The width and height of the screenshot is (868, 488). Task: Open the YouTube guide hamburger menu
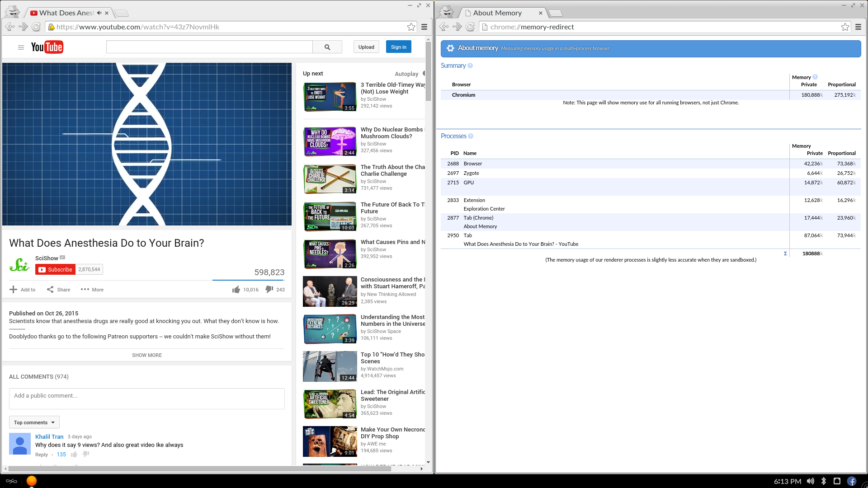tap(21, 47)
